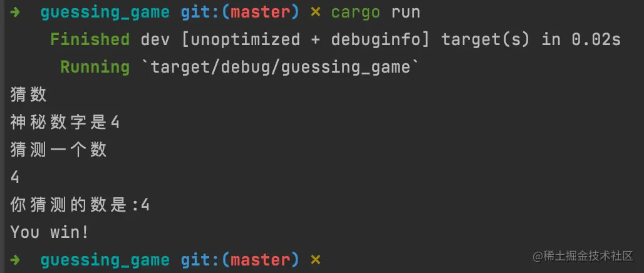
Task: Click the '0.02s' build time
Action: click(x=596, y=40)
